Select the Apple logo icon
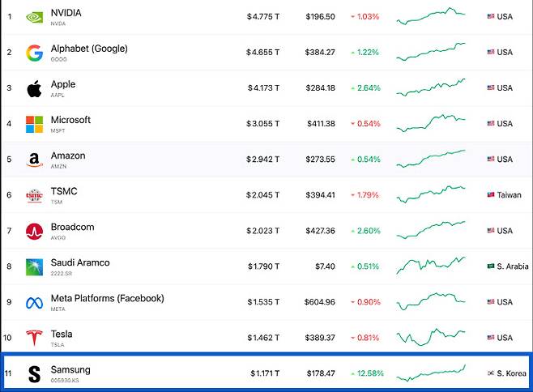The height and width of the screenshot is (392, 533). 34,89
